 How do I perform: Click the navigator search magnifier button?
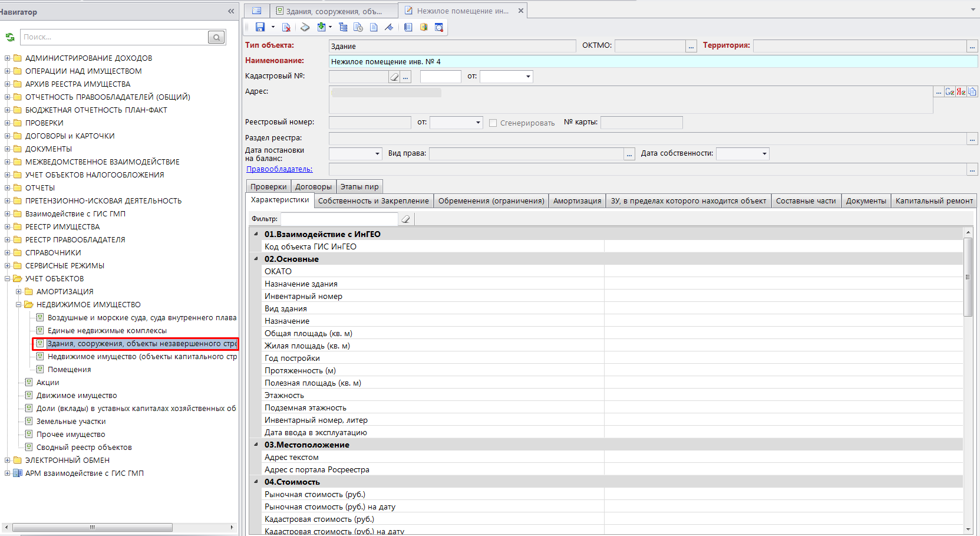click(x=216, y=37)
